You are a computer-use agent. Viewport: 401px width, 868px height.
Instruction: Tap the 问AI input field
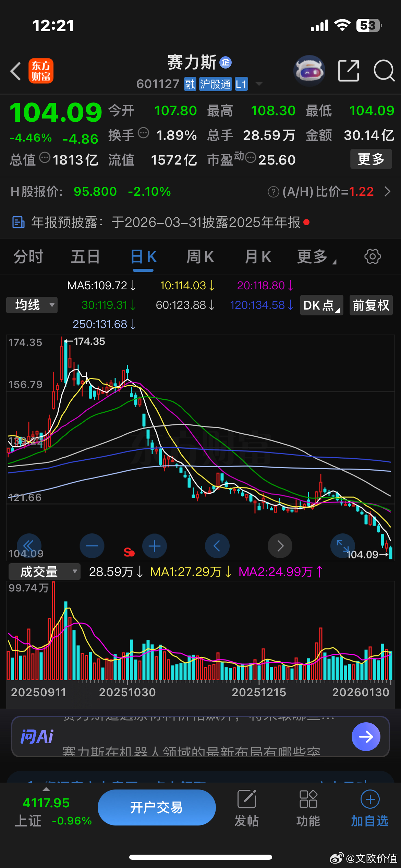point(200,737)
